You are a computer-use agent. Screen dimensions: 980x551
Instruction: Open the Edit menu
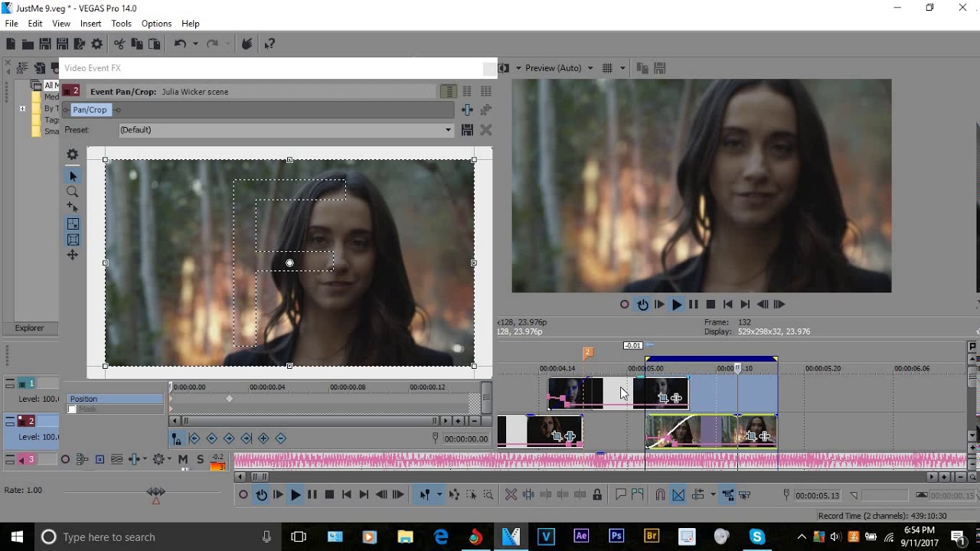[x=35, y=24]
